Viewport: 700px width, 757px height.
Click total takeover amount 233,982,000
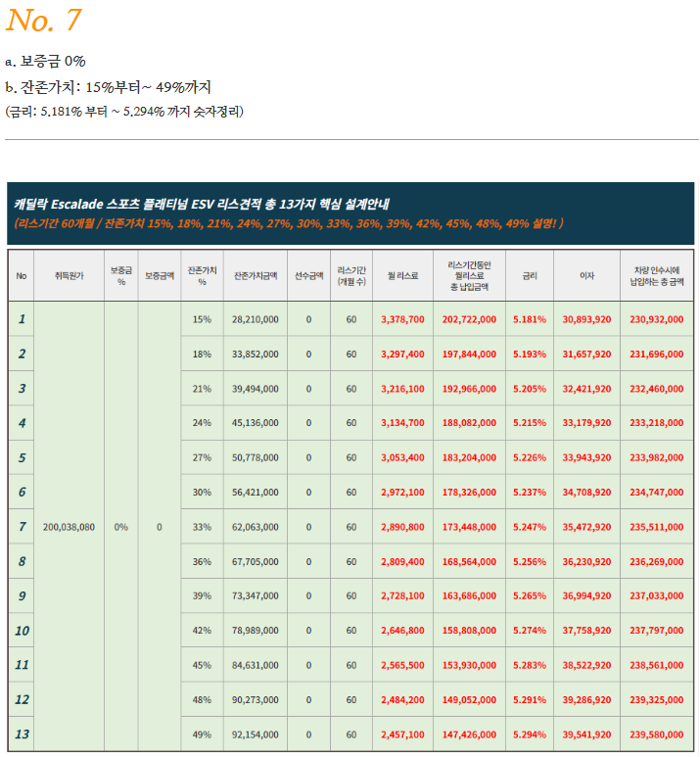click(x=657, y=457)
